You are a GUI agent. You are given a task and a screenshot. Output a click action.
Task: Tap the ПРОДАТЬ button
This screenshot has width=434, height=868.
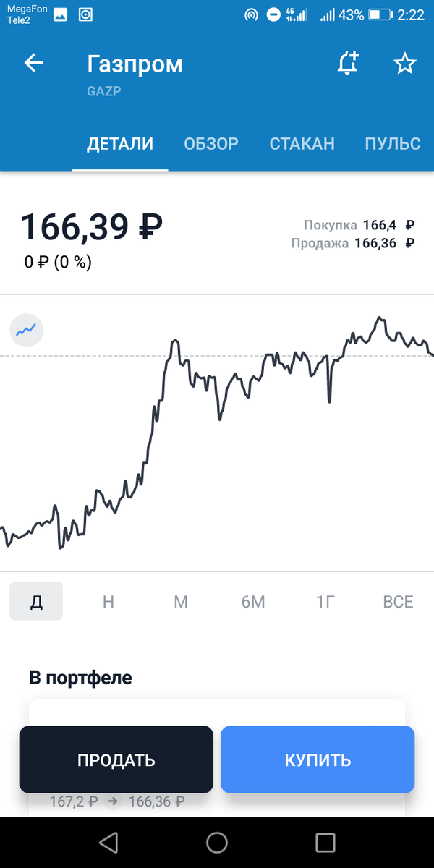point(116,759)
